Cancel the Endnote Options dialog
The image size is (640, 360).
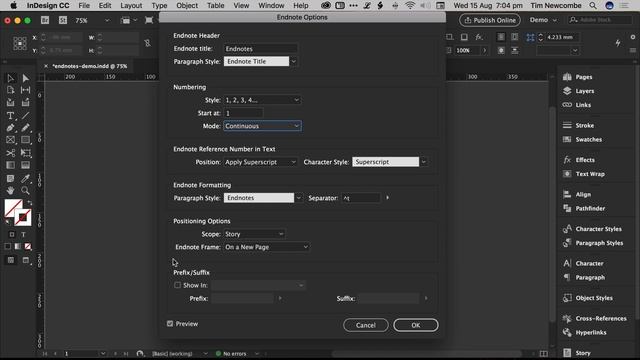point(365,325)
